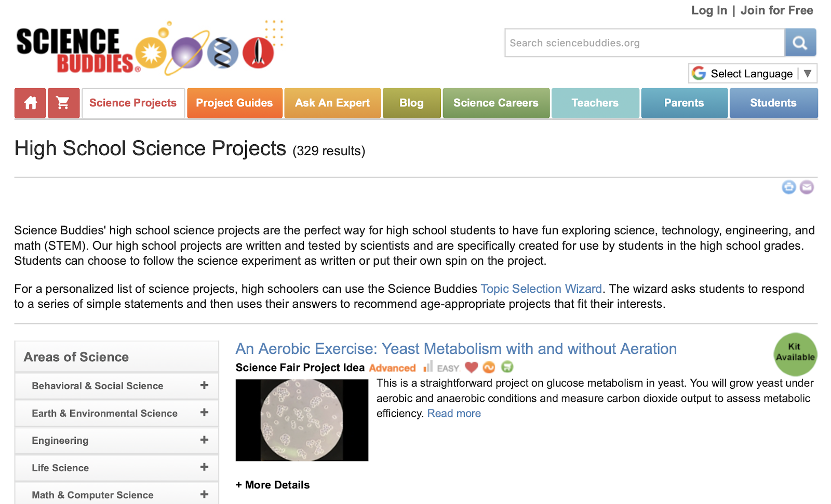Viewport: 831px width, 504px height.
Task: Click the Advanced difficulty label
Action: click(392, 368)
